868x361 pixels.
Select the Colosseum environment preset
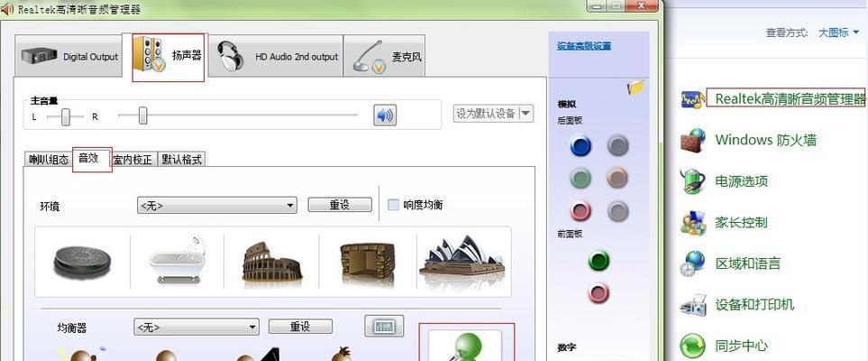click(x=272, y=262)
